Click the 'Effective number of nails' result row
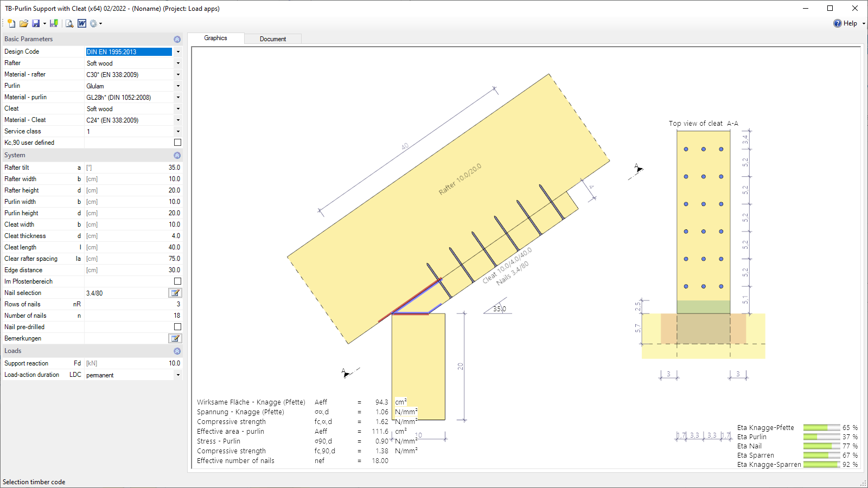The image size is (868, 488). coord(293,461)
